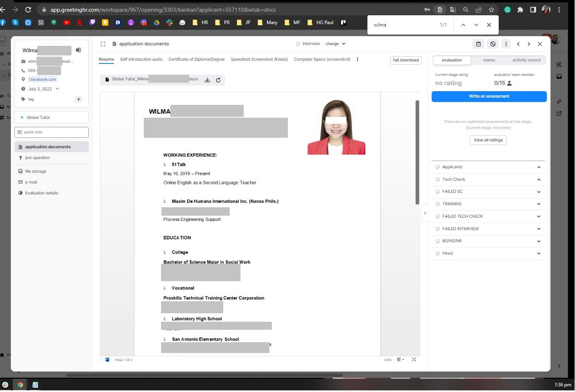The width and height of the screenshot is (575, 392).
Task: Expand date dropdown beside July 3, 2022
Action: pos(57,89)
